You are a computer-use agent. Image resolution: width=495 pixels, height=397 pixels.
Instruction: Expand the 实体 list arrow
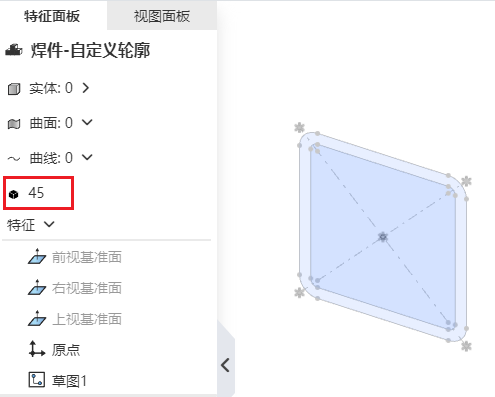point(86,88)
